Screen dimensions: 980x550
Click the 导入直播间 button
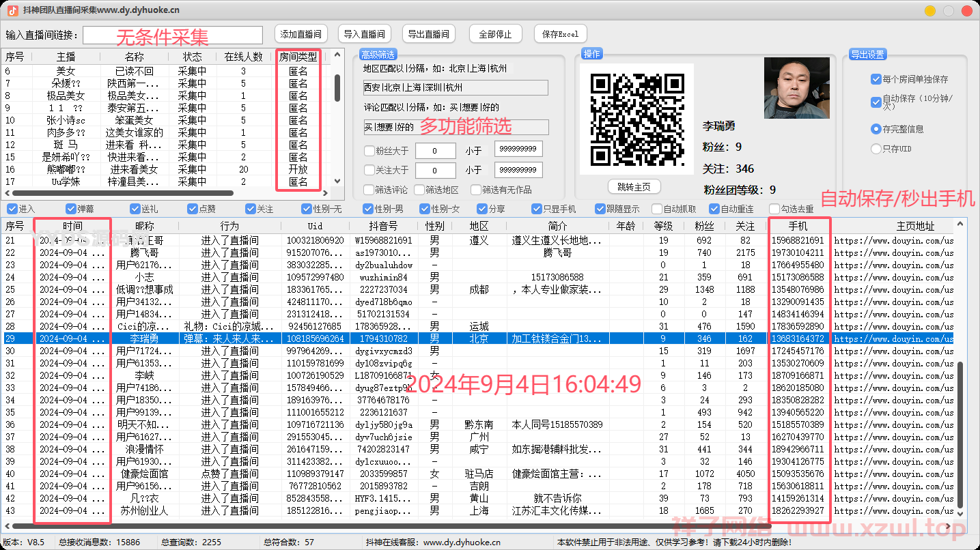(x=364, y=34)
